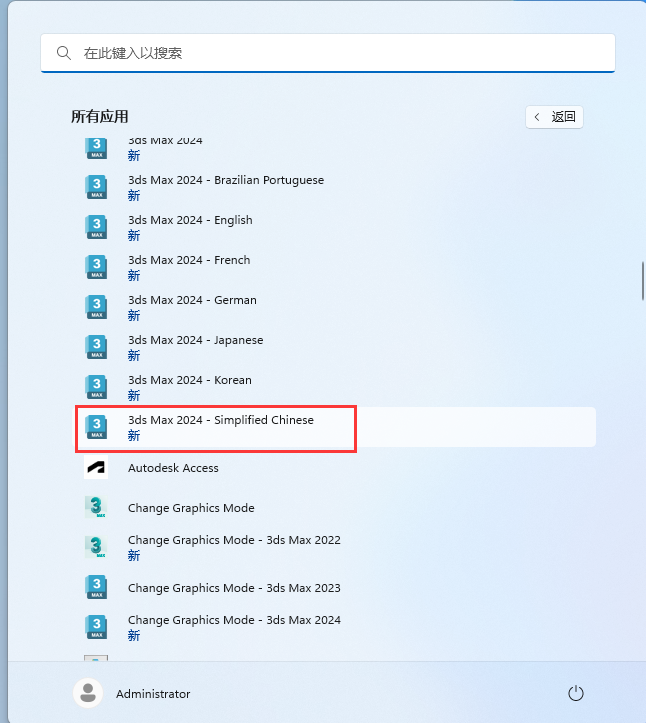Click the Change Graphics Mode icon
646x723 pixels.
click(96, 508)
